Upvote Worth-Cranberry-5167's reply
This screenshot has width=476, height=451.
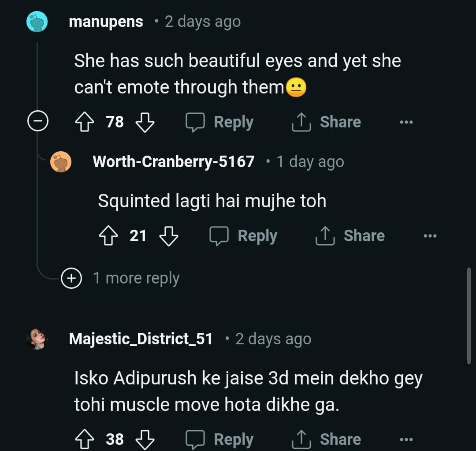[x=108, y=236]
